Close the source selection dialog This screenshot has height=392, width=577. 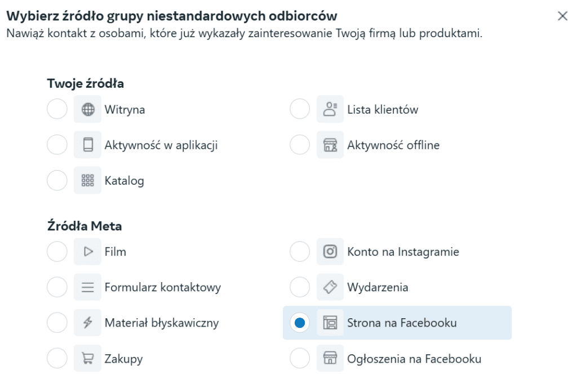pos(562,16)
